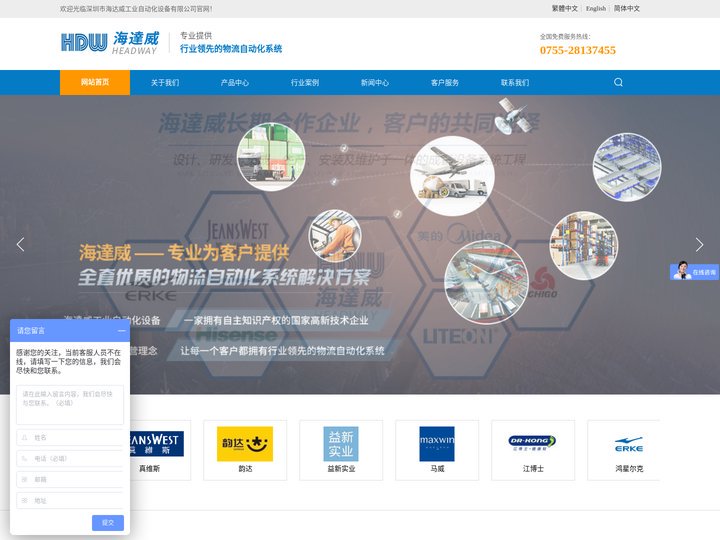Focus the 电话 (必填) phone field
This screenshot has height=540, width=720.
pyautogui.click(x=70, y=458)
